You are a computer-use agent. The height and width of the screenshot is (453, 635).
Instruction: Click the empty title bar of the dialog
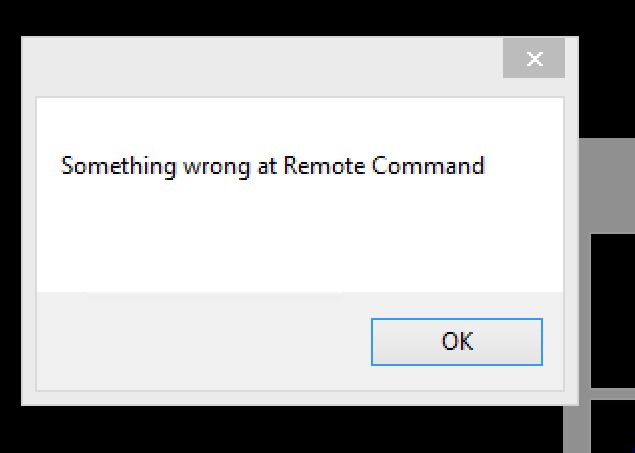pos(262,67)
